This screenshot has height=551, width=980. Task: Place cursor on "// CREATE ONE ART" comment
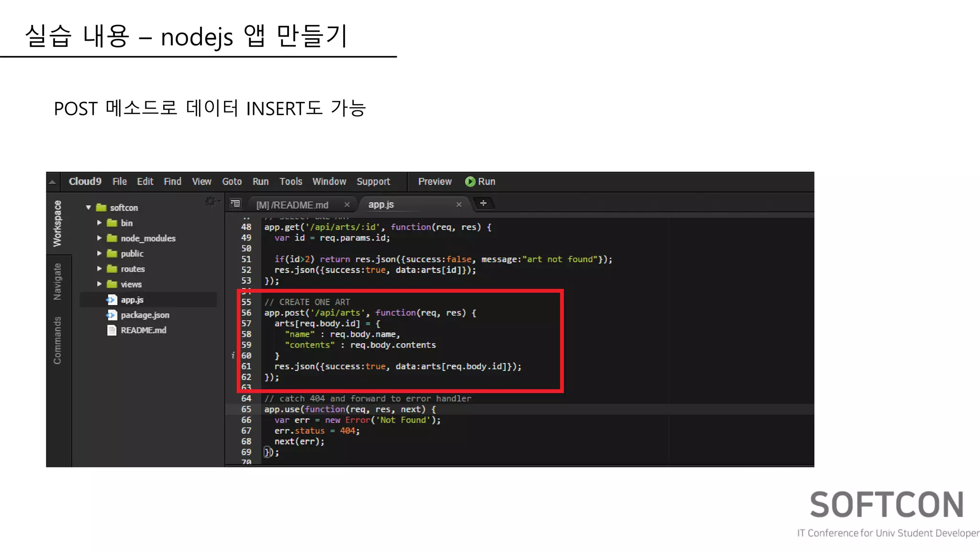[x=307, y=302]
